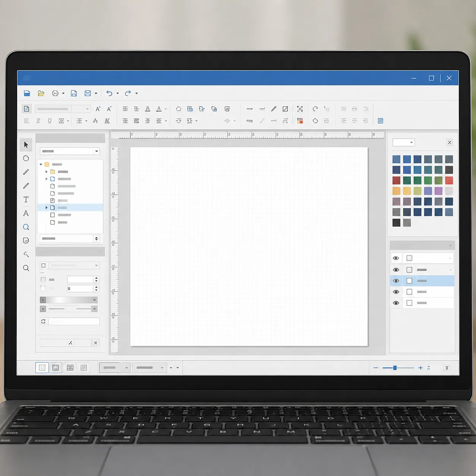Collapse the root folder in the tree panel
This screenshot has width=476, height=476.
point(41,164)
